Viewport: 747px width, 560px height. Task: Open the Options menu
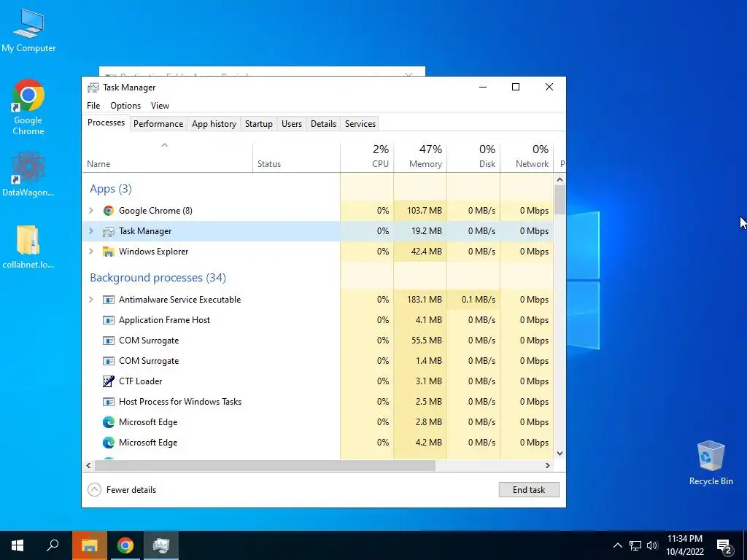(125, 106)
